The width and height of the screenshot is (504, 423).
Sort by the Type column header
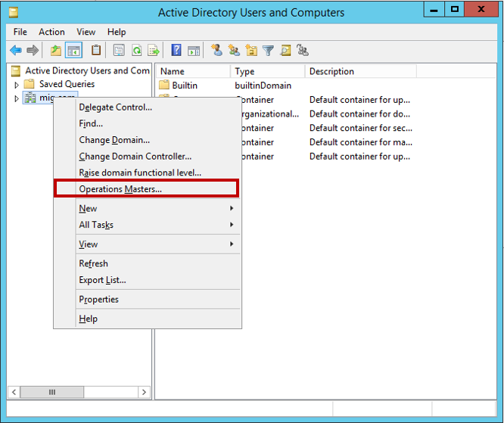(268, 71)
